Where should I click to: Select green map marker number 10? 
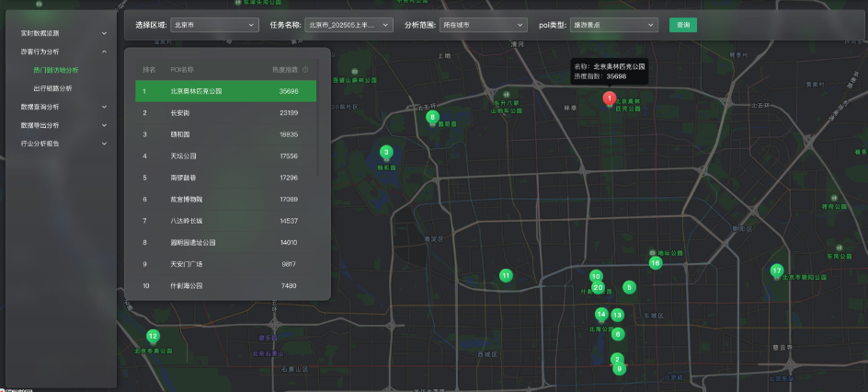[x=596, y=276]
